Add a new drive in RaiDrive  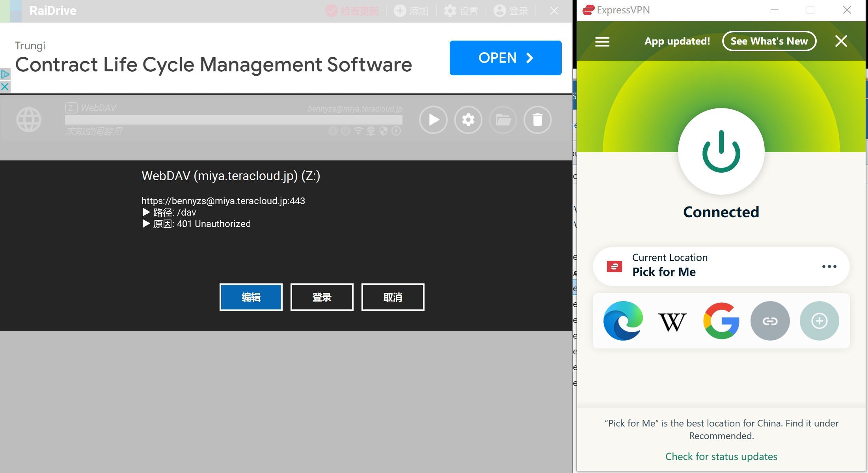[x=411, y=11]
